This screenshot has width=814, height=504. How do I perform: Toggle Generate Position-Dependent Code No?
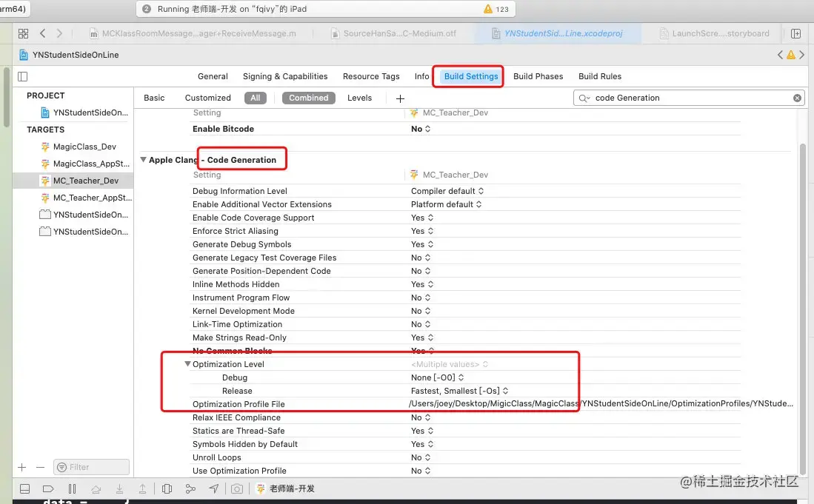point(421,271)
